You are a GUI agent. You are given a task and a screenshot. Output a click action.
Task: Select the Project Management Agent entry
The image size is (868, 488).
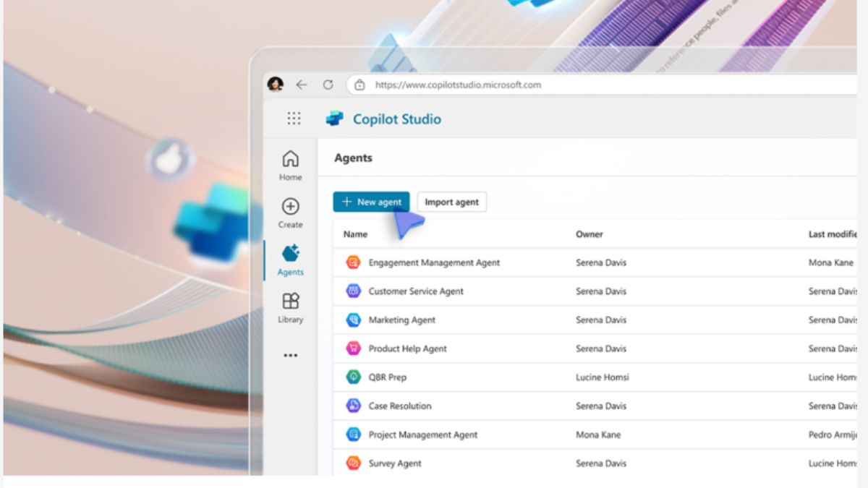point(422,435)
